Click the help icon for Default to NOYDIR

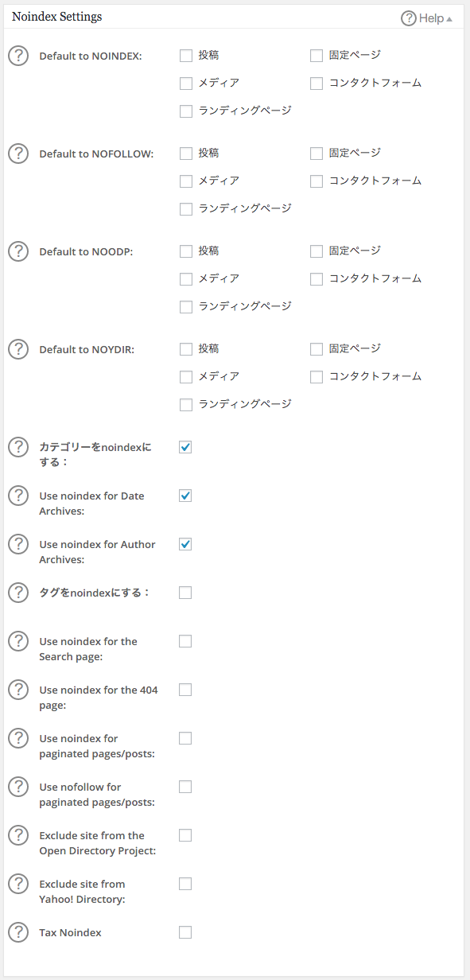click(18, 349)
